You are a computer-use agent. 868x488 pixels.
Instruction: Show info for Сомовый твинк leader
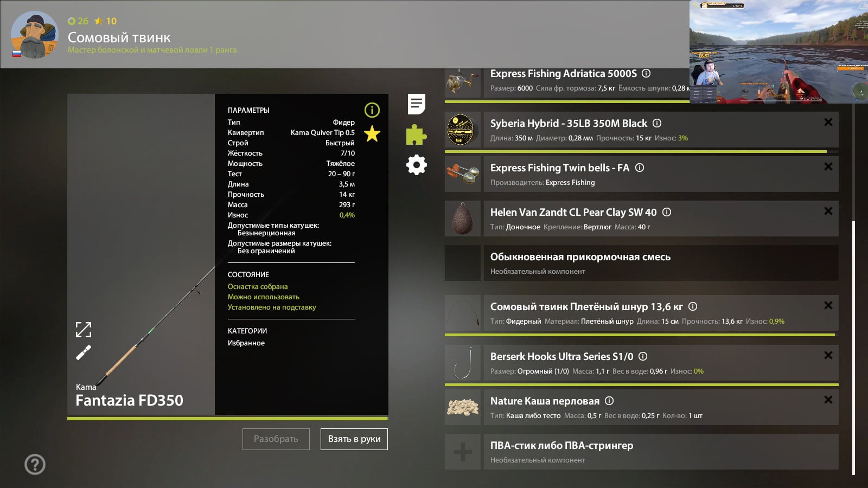(x=693, y=306)
